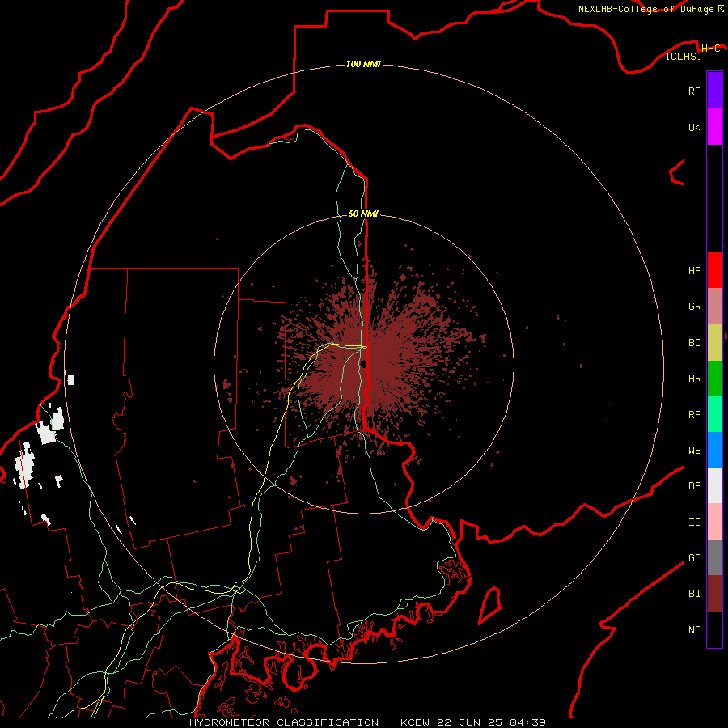The width and height of the screenshot is (728, 728).
Task: Click the HA legend label
Action: (x=694, y=271)
